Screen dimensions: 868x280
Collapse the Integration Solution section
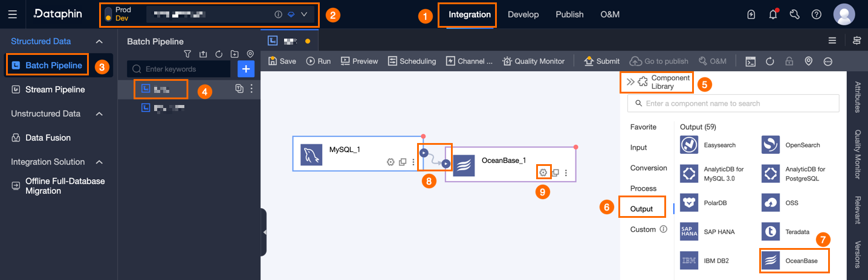click(x=100, y=162)
